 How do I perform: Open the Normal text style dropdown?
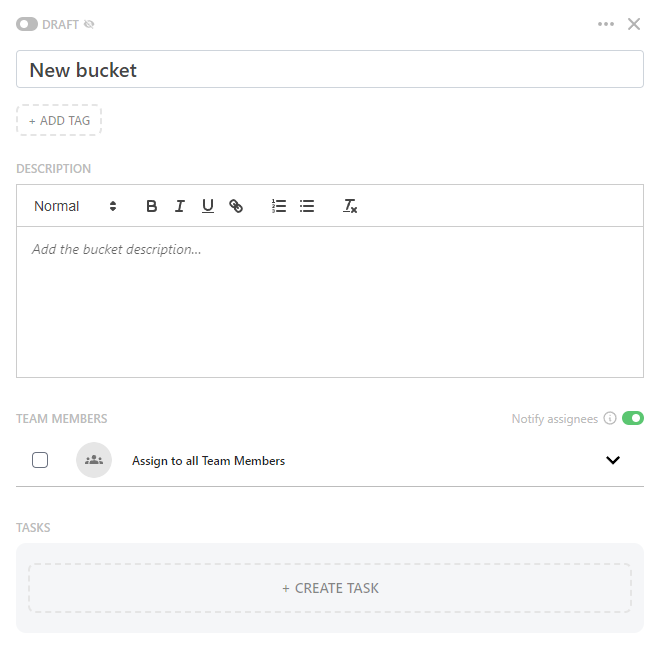(75, 206)
